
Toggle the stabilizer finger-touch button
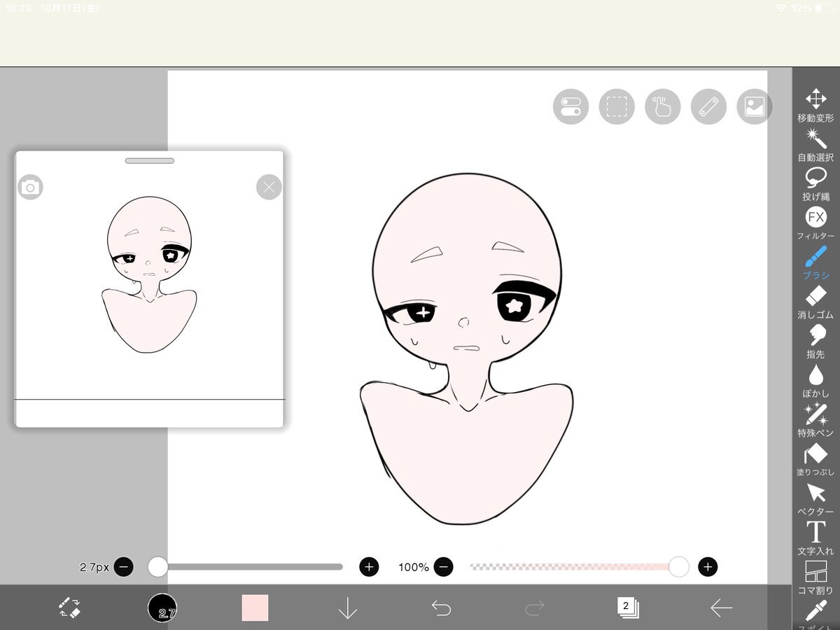[662, 107]
